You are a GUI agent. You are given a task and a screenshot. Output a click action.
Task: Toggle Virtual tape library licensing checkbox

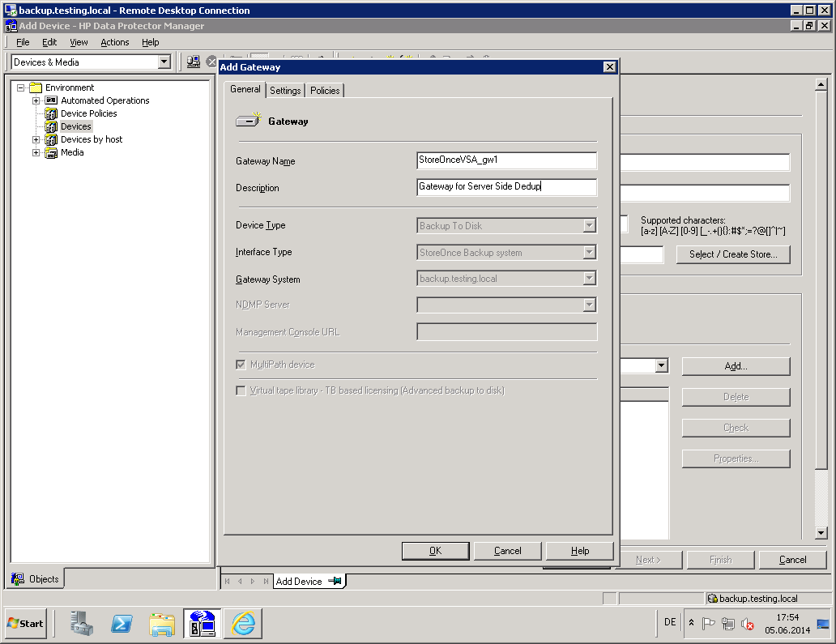(x=241, y=390)
